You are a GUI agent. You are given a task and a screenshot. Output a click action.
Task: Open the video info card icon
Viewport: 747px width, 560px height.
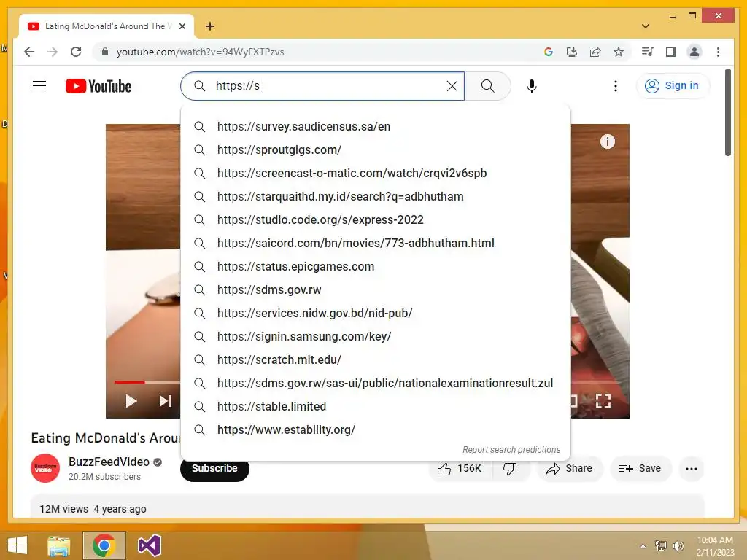[x=608, y=141]
